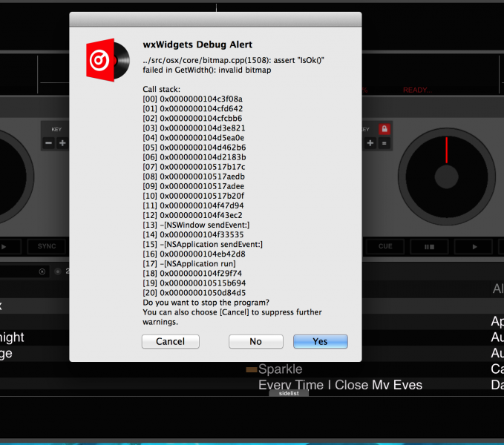Raise the key with left deck plus button

pyautogui.click(x=62, y=143)
